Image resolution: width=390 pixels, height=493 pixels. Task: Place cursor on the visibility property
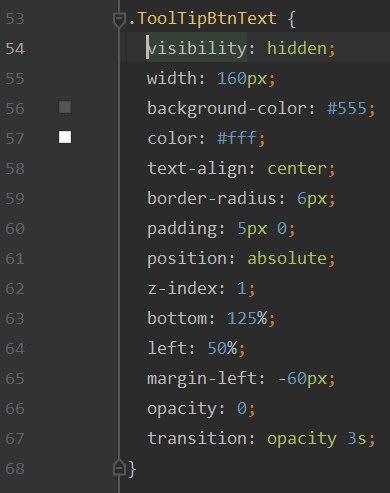pyautogui.click(x=197, y=49)
